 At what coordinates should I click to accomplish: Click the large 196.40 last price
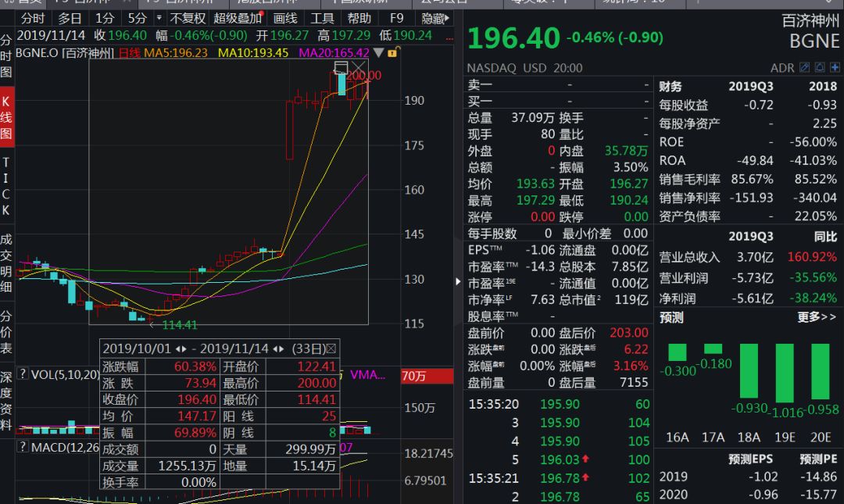513,38
